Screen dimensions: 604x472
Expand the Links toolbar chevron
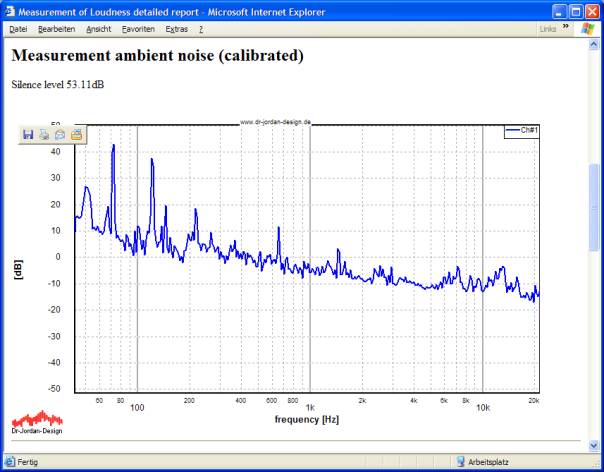click(566, 29)
